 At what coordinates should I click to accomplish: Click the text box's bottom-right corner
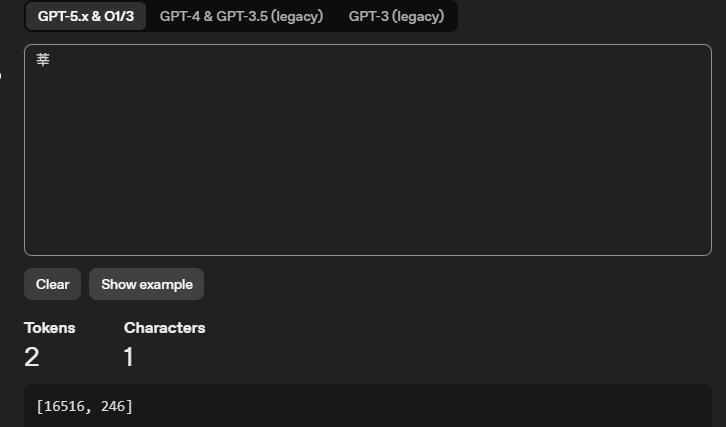click(704, 248)
